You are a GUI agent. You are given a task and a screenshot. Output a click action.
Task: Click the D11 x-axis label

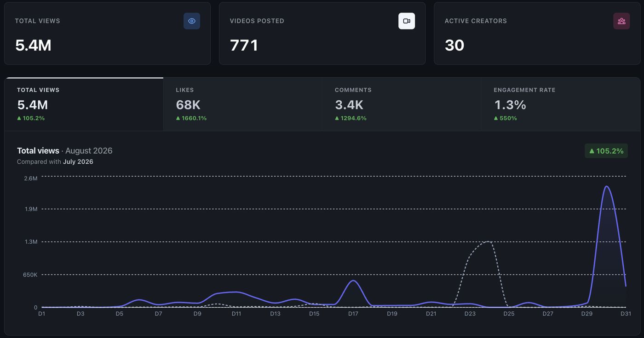(x=236, y=314)
